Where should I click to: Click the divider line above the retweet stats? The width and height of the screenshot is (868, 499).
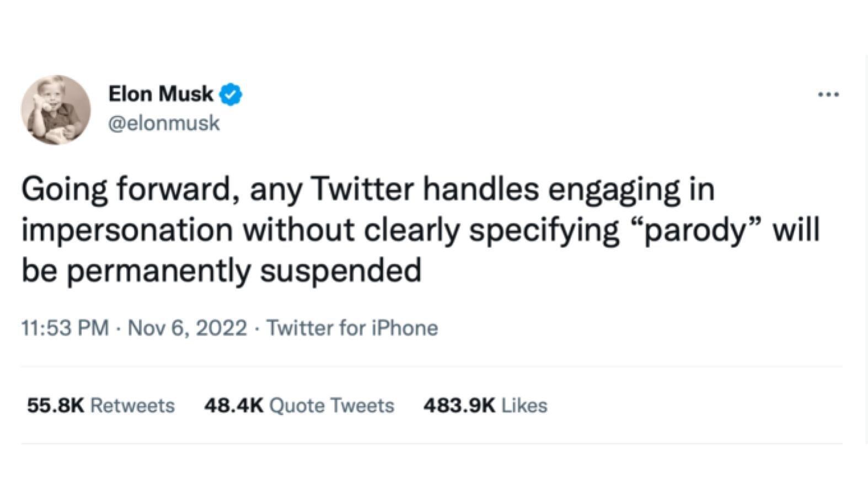432,367
